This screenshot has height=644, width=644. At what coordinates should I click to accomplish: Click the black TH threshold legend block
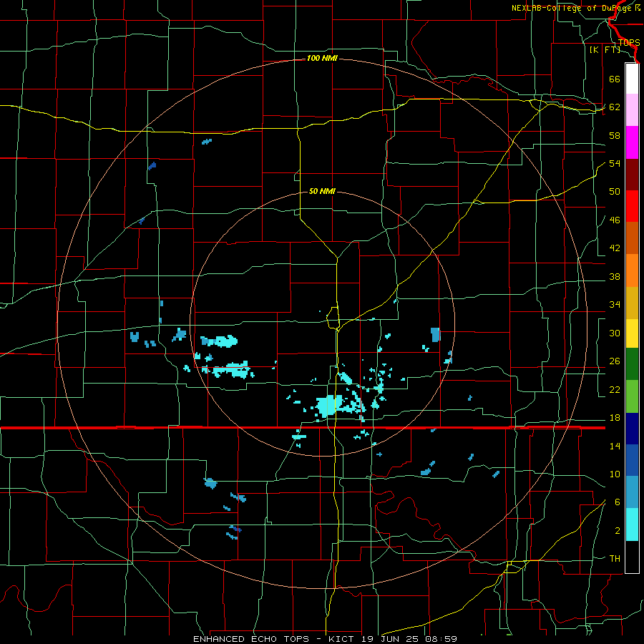tap(632, 557)
